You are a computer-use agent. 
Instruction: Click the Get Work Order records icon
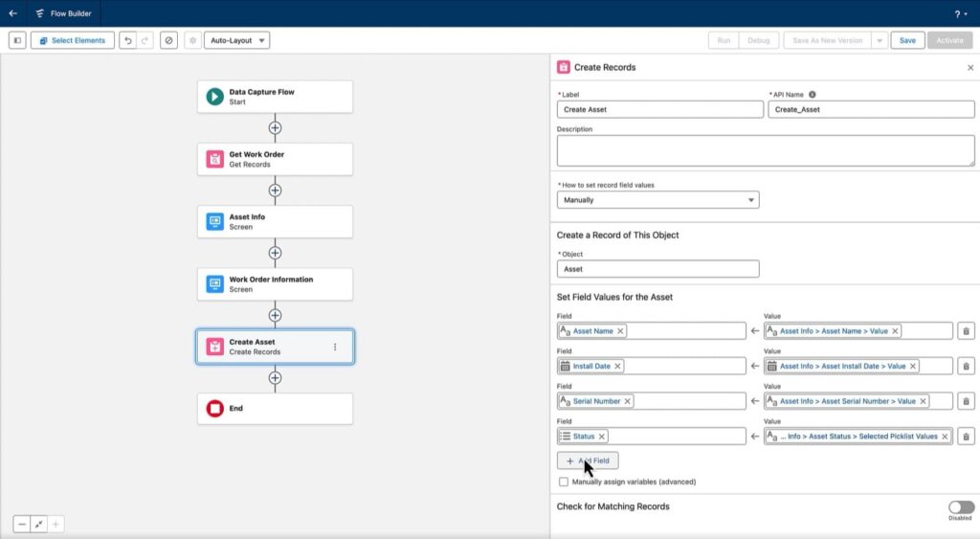tap(215, 159)
